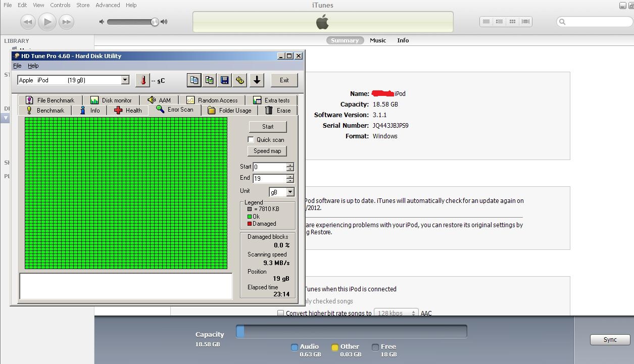Viewport: 634px width, 364px height.
Task: Open the Advanced menu in iTunes
Action: click(x=108, y=5)
